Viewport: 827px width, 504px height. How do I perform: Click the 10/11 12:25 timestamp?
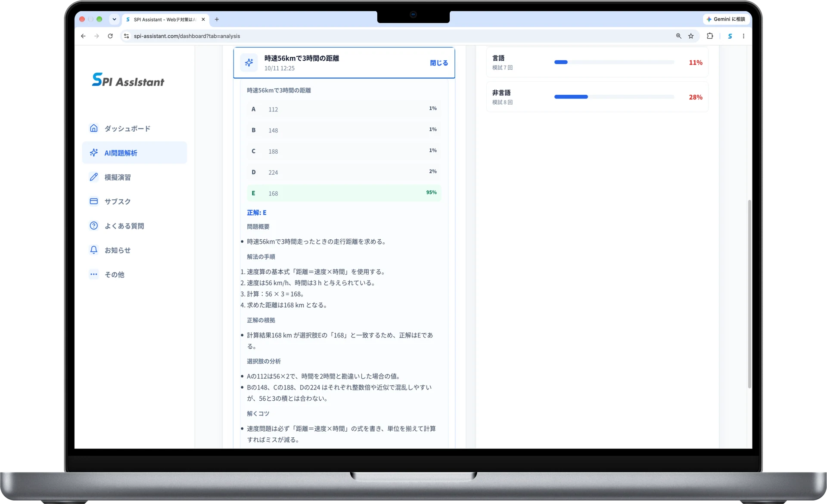coord(280,68)
